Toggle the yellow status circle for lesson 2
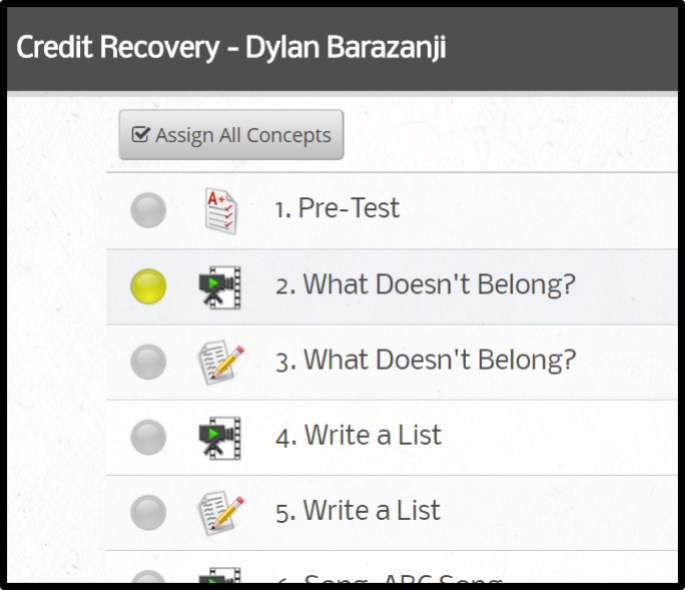 [148, 286]
